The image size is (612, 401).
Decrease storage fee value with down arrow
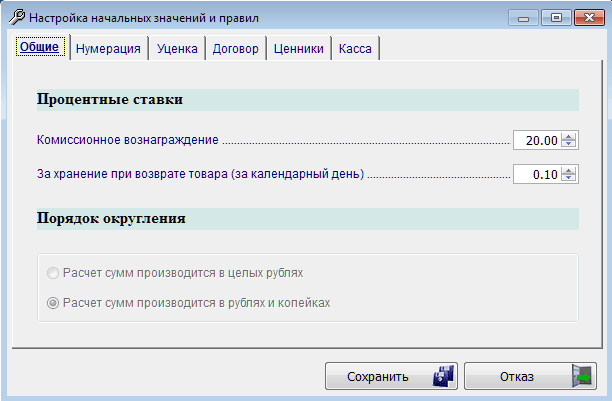pos(569,177)
